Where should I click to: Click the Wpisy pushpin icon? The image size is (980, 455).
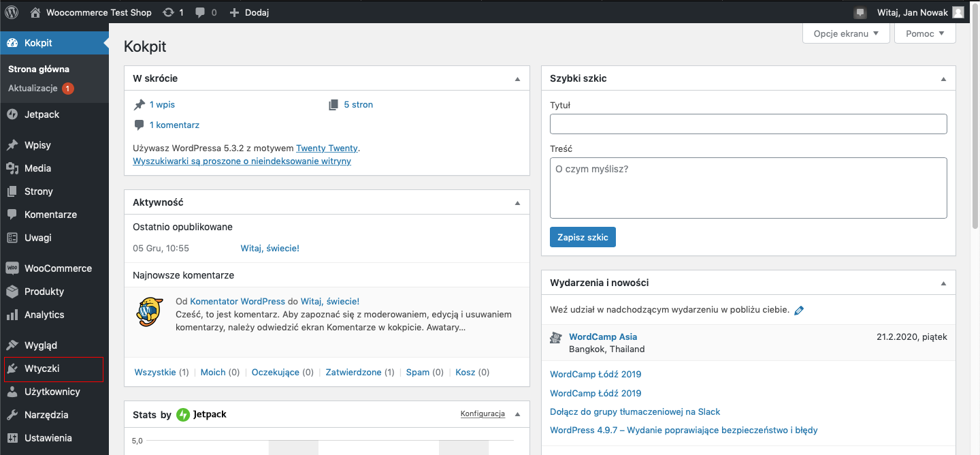coord(12,145)
